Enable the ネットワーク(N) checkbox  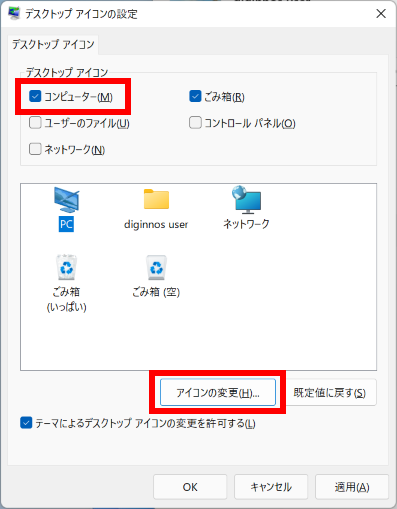35,149
